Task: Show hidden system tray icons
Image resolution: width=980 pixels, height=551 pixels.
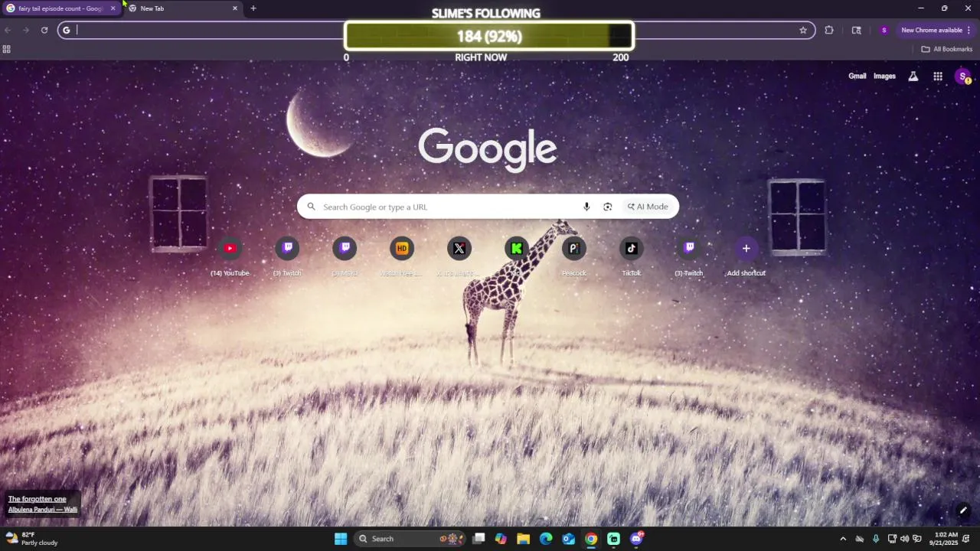Action: [x=843, y=539]
